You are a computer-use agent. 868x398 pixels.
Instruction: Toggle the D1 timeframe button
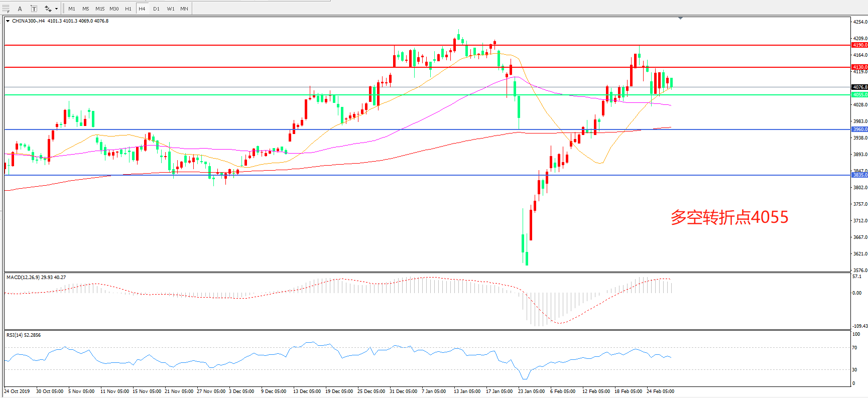point(156,9)
